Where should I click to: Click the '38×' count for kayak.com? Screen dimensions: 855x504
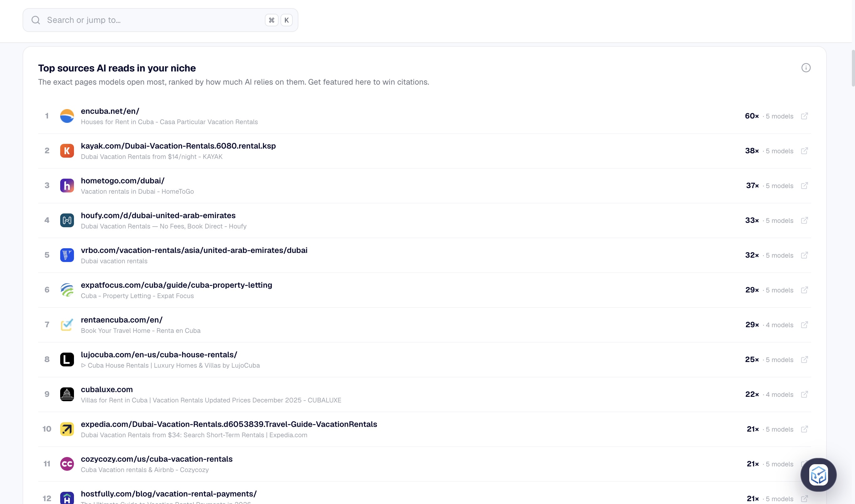pyautogui.click(x=752, y=151)
